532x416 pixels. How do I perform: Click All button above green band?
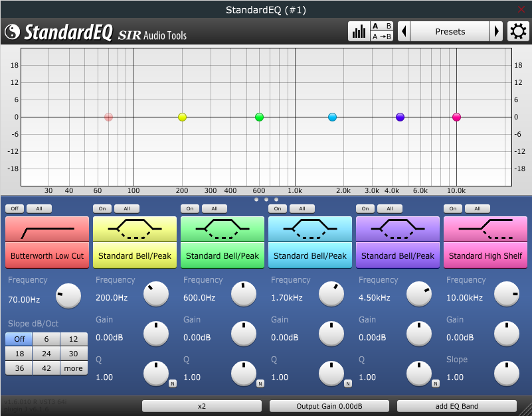215,208
